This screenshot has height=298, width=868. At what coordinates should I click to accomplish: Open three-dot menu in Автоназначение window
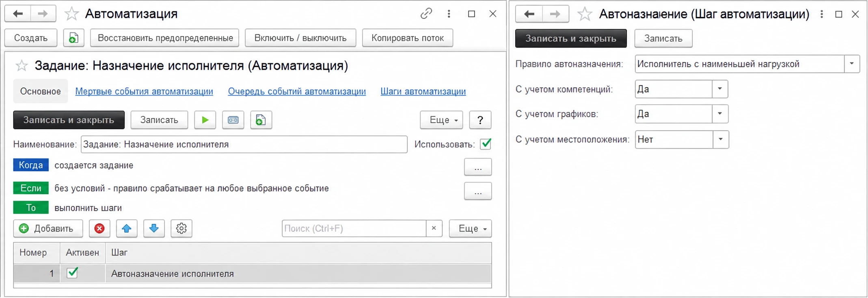tap(821, 14)
